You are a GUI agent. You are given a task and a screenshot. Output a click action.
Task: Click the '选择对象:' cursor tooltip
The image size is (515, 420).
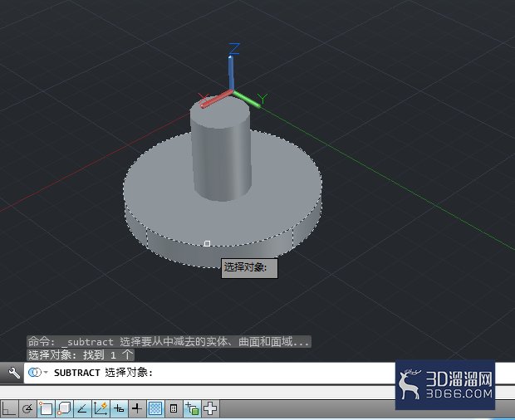(x=249, y=268)
